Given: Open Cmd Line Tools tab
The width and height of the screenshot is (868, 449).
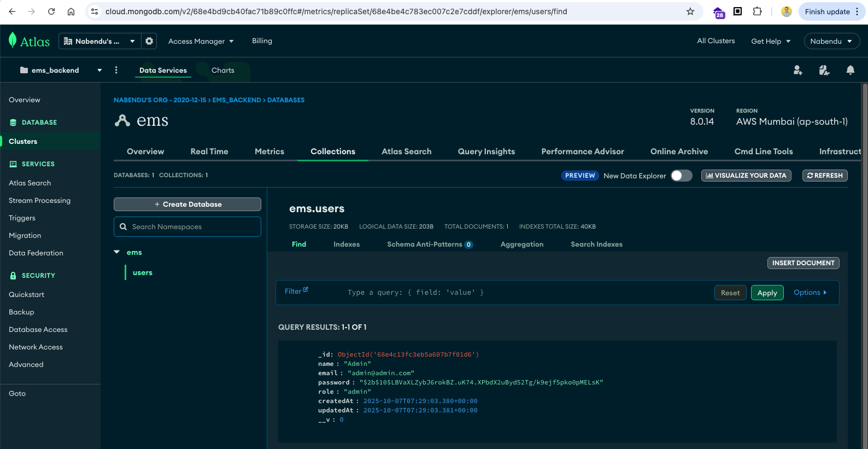Looking at the screenshot, I should pyautogui.click(x=764, y=151).
